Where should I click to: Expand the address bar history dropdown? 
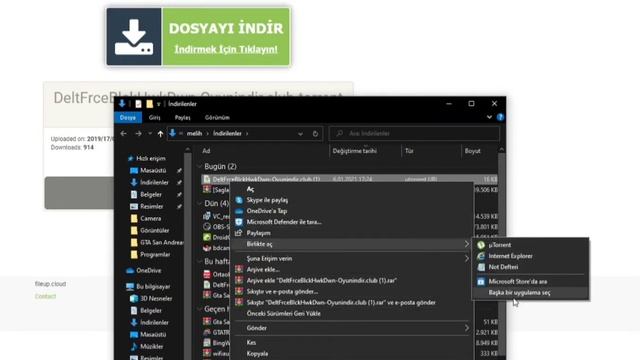click(300, 133)
